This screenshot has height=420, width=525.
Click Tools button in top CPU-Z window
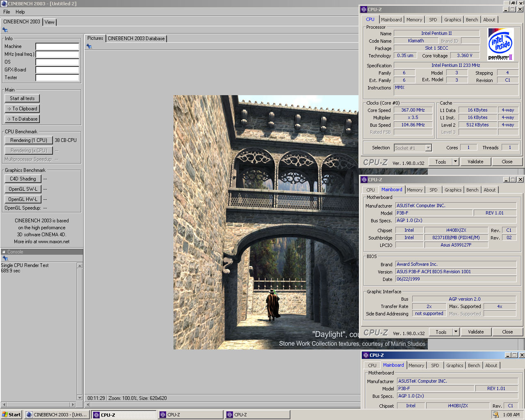click(441, 162)
